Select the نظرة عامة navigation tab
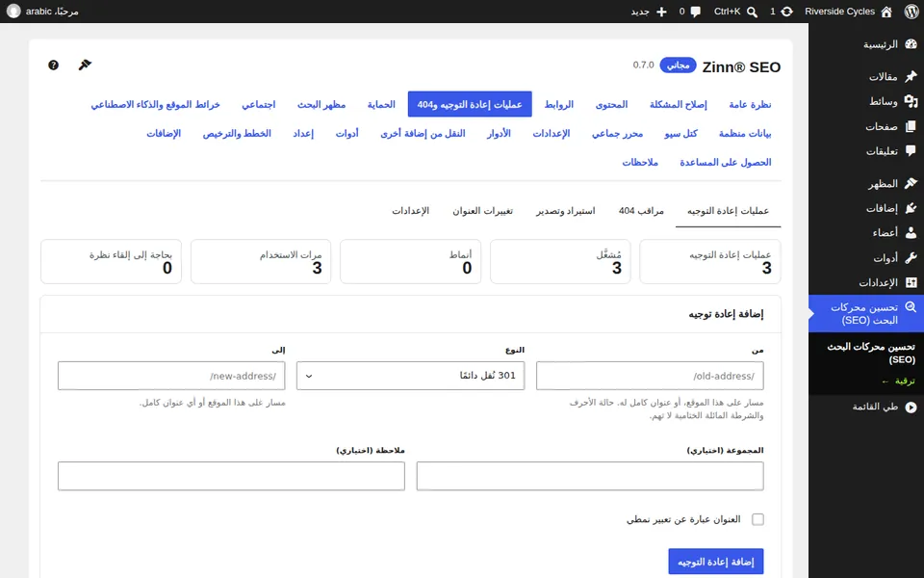 click(x=750, y=104)
